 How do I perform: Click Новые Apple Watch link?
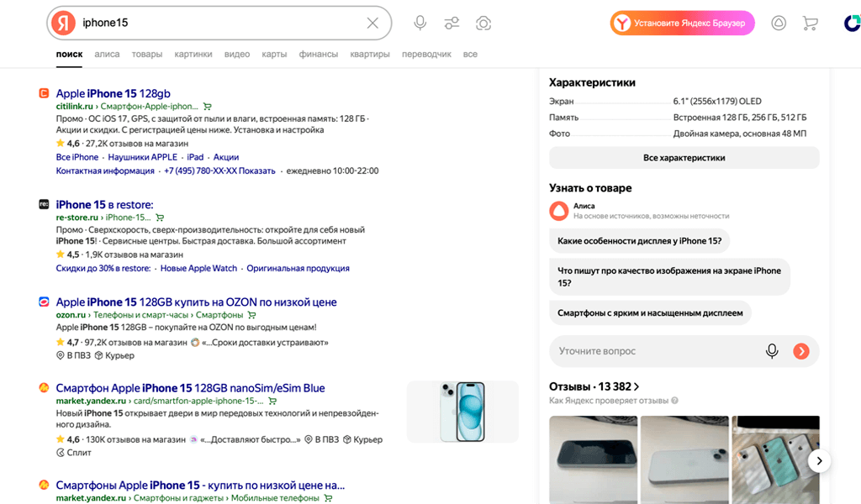click(x=198, y=268)
